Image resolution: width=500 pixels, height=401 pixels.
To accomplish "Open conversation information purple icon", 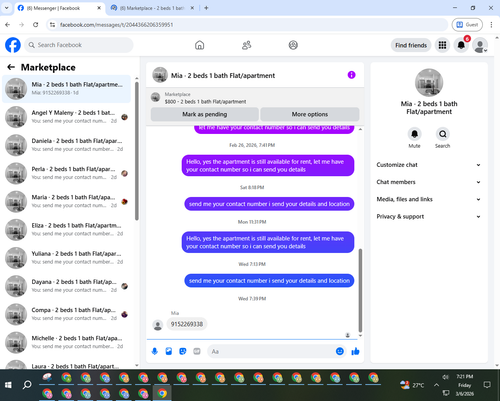I will click(x=351, y=75).
